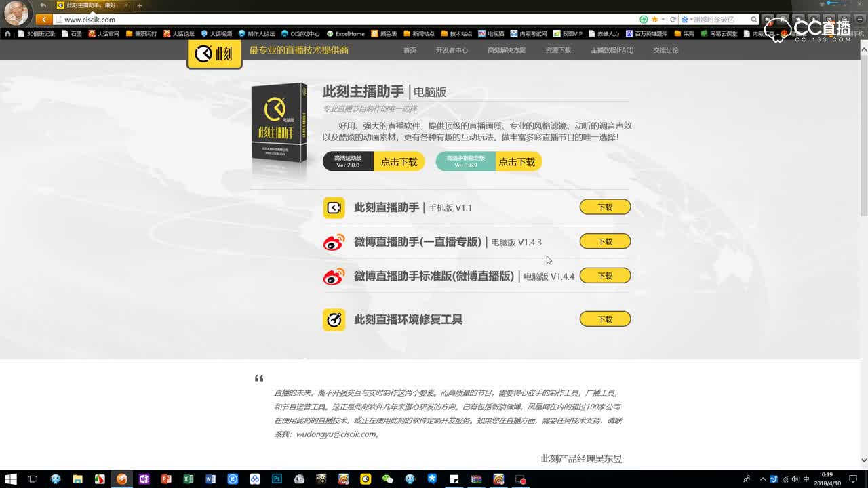Image resolution: width=868 pixels, height=488 pixels.
Task: Open the 大话视频 bookmark
Action: pyautogui.click(x=216, y=33)
